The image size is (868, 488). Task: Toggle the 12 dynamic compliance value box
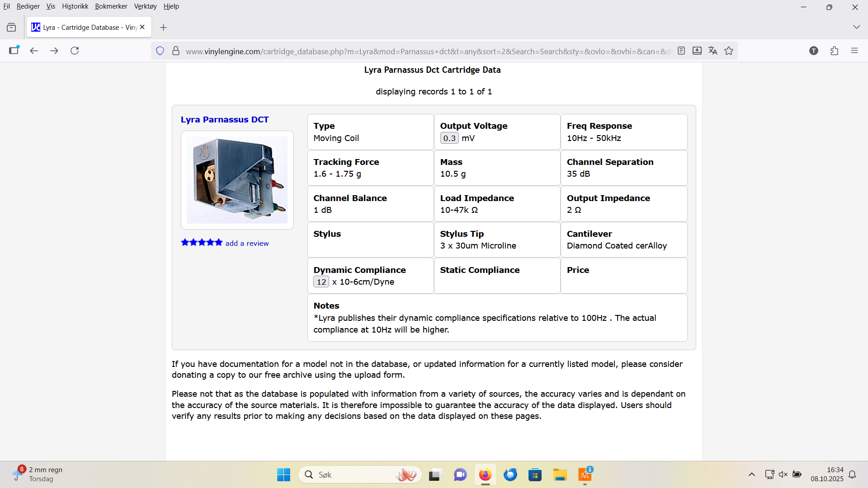(321, 282)
